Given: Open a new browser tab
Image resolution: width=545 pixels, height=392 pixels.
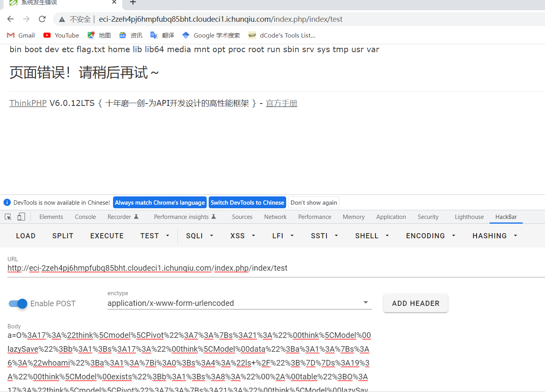Looking at the screenshot, I should pyautogui.click(x=133, y=2).
